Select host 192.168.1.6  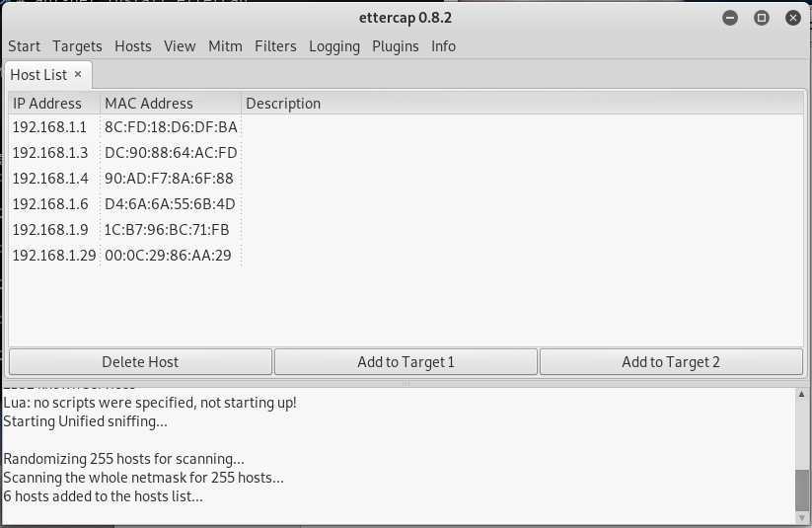[x=50, y=204]
